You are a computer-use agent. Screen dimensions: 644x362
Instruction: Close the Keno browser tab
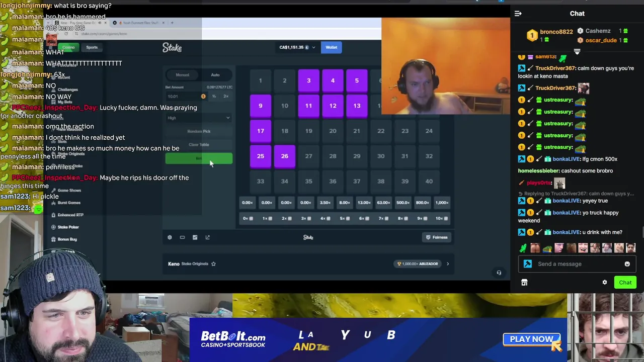(106, 23)
